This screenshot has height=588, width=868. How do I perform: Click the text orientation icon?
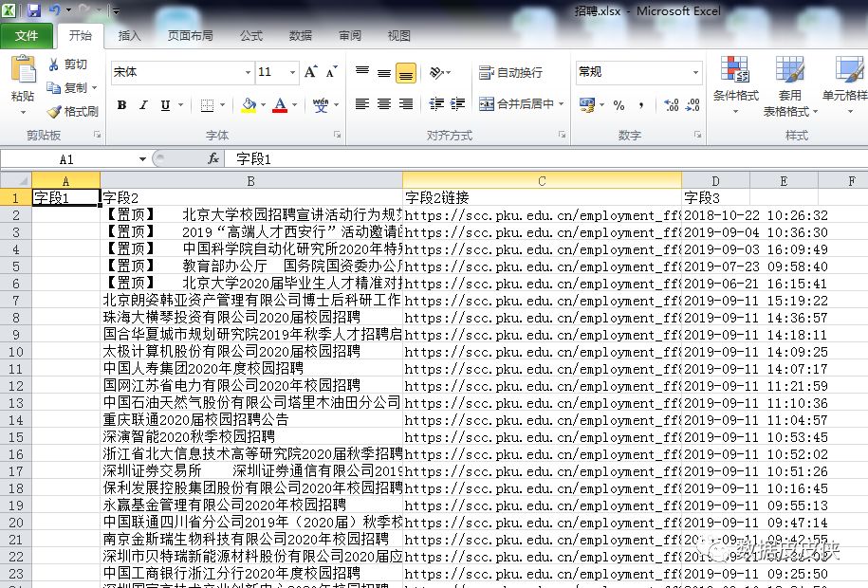436,72
